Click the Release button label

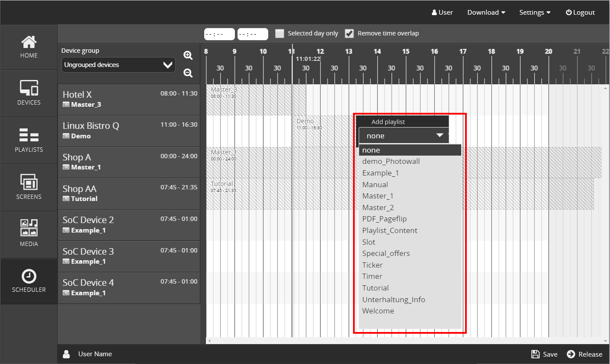591,354
